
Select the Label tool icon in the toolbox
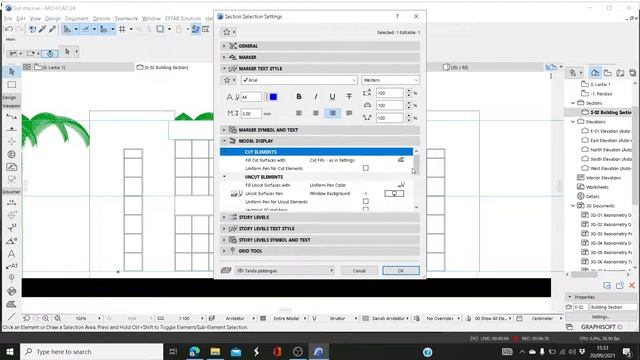(x=11, y=266)
